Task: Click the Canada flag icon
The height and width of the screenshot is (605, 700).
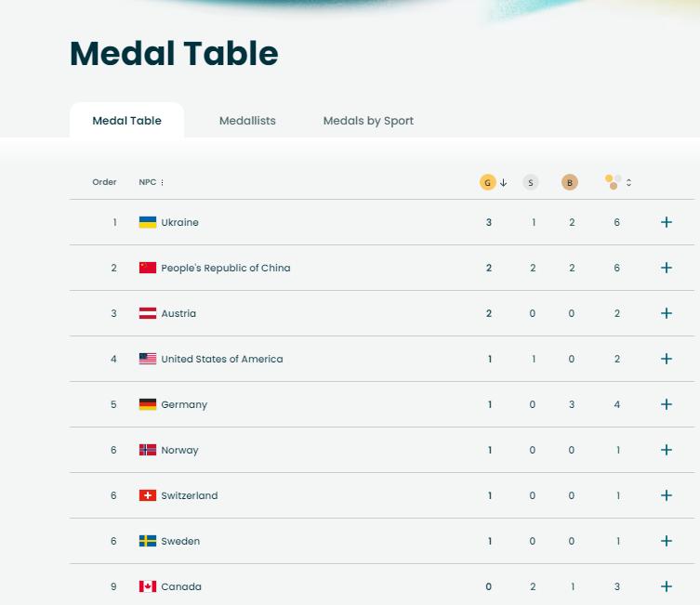Action: [148, 586]
